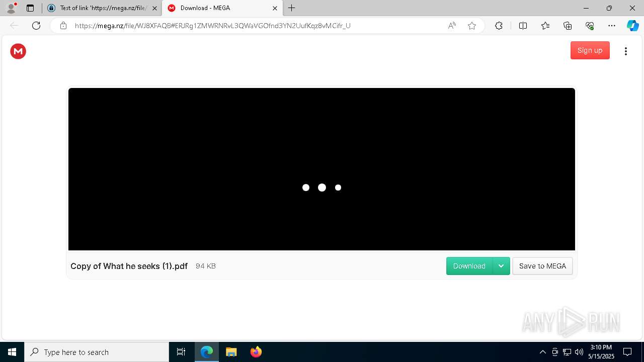
Task: View site information lock icon
Action: pyautogui.click(x=63, y=26)
